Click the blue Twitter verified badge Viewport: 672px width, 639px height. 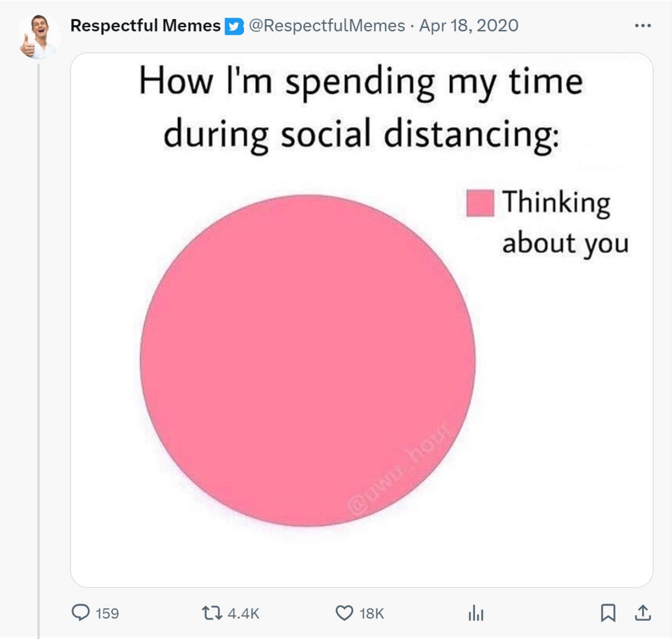coord(234,26)
